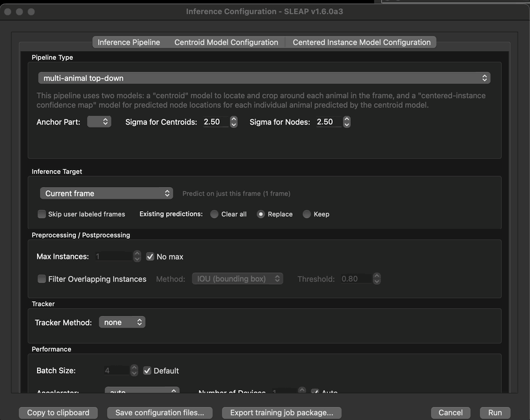Click the Batch Size number field
The width and height of the screenshot is (530, 420).
[117, 371]
